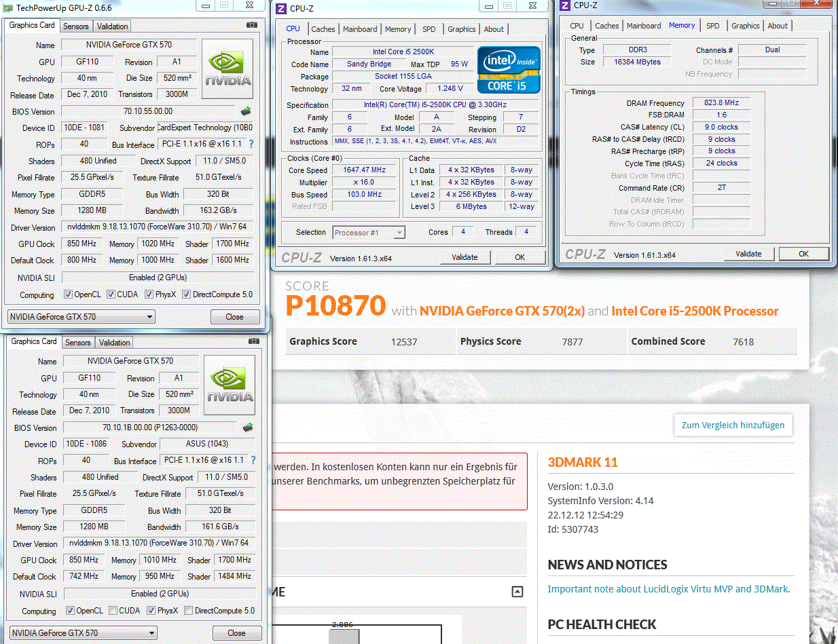Click Bus Interface question mark in lower GPU-Z
This screenshot has height=644, width=838.
[253, 461]
